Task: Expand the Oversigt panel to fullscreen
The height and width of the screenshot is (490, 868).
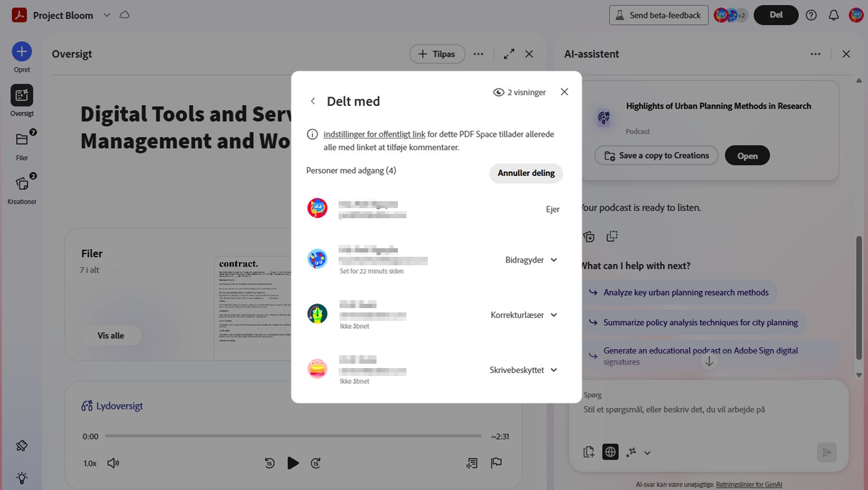Action: pyautogui.click(x=509, y=54)
